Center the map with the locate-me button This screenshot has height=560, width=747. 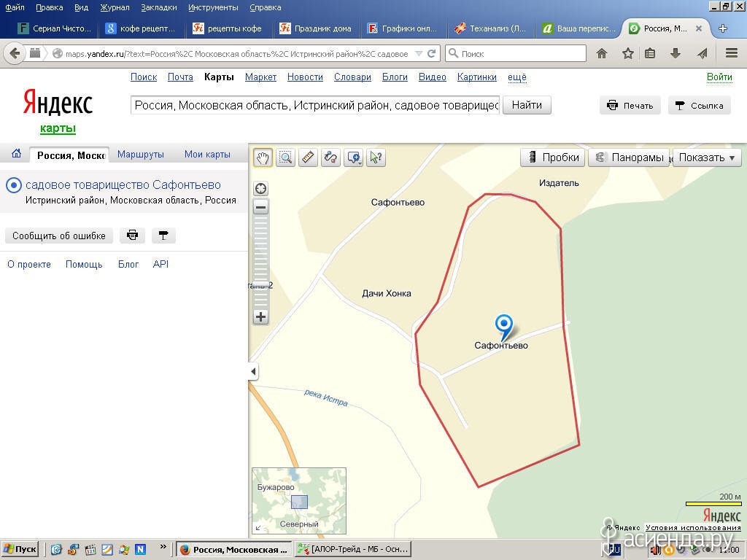pyautogui.click(x=260, y=189)
